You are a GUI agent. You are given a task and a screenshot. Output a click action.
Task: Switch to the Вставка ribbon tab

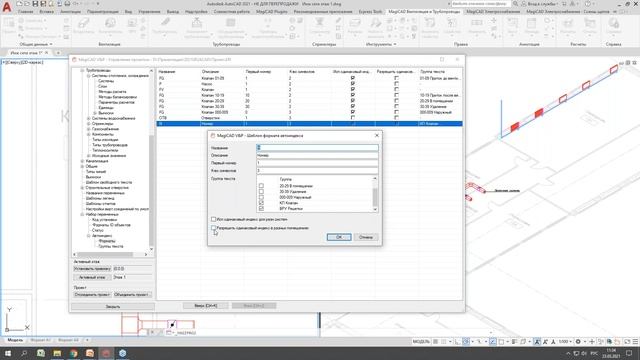[47, 12]
